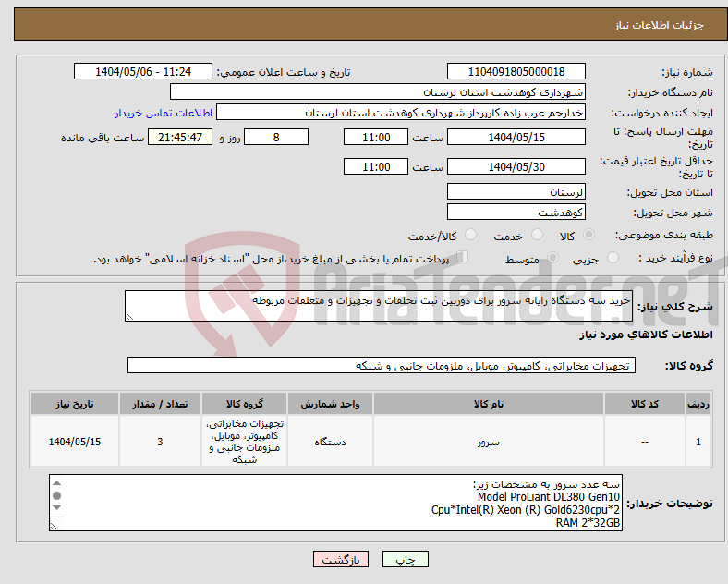Click the price validity time 11:00 field
This screenshot has width=728, height=584.
coord(376,166)
